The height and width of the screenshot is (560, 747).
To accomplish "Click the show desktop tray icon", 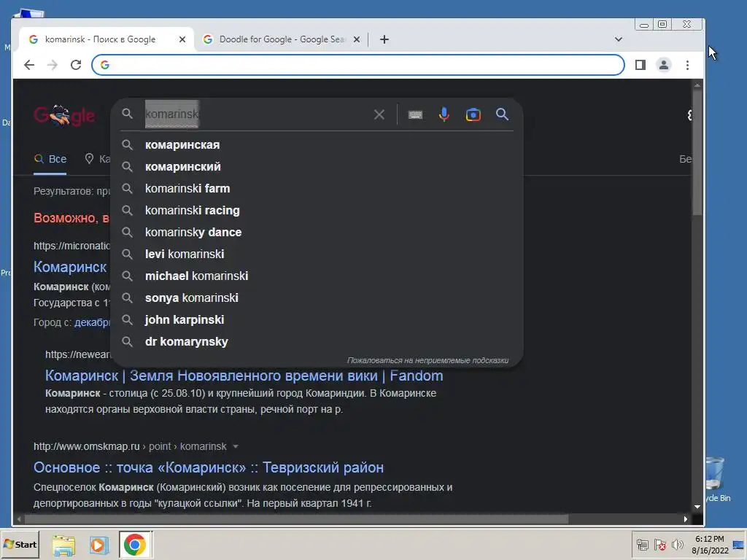I will pos(740,545).
